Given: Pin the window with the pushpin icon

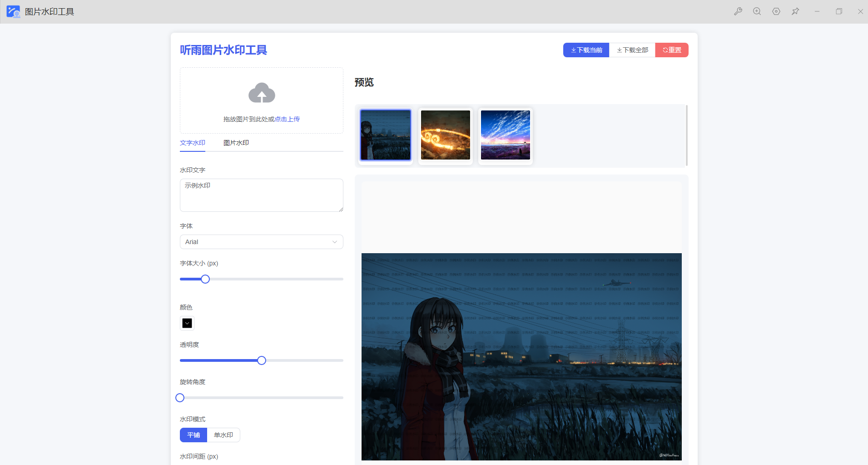Looking at the screenshot, I should [x=795, y=11].
